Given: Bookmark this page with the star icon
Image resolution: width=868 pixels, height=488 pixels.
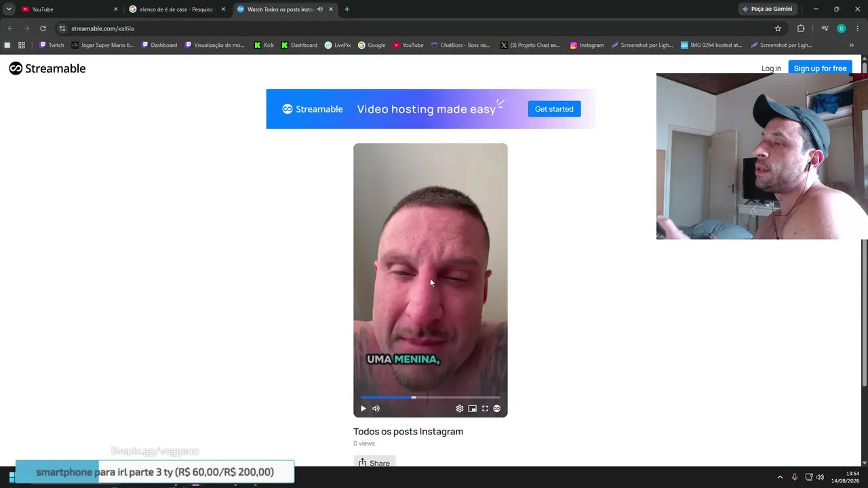Looking at the screenshot, I should click(778, 28).
